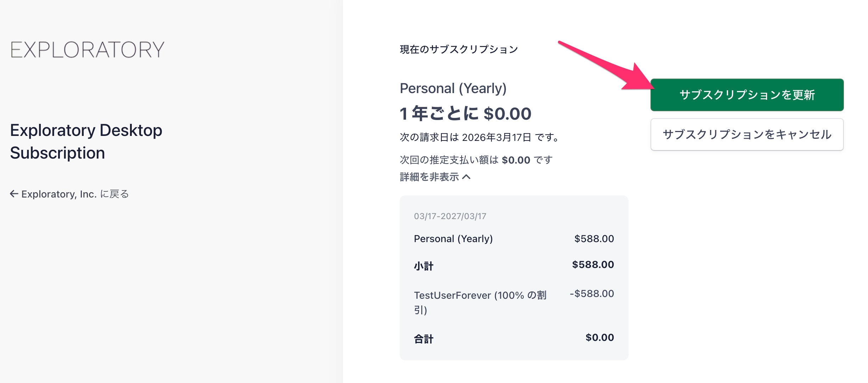Image resolution: width=868 pixels, height=383 pixels.
Task: Select the Personal (Yearly) plan title
Action: 453,88
